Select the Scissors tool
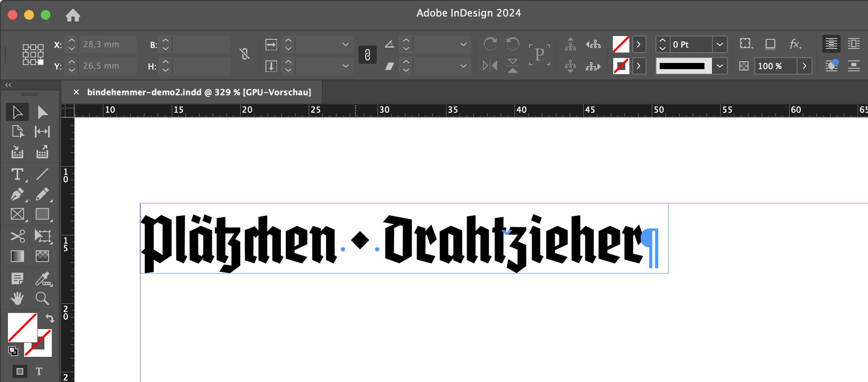 (17, 236)
